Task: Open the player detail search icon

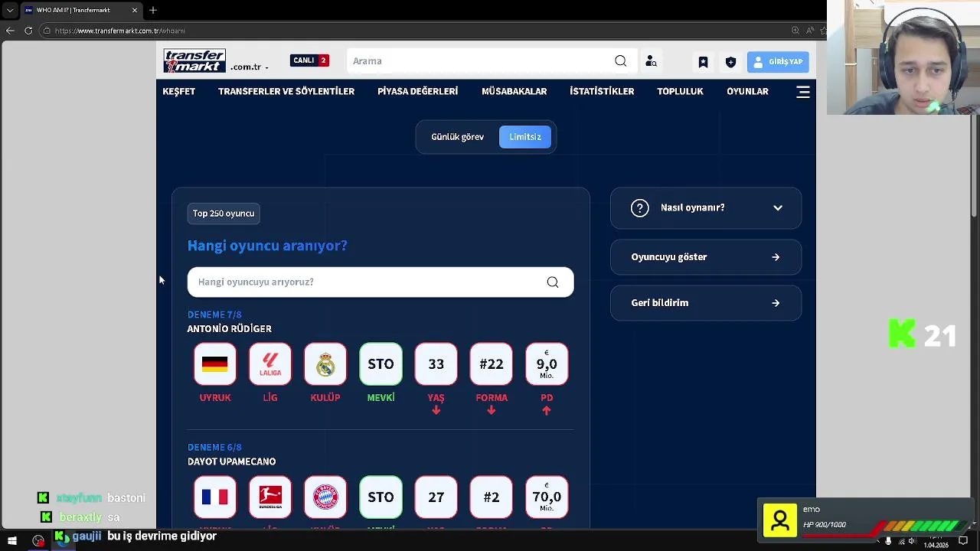Action: (651, 61)
